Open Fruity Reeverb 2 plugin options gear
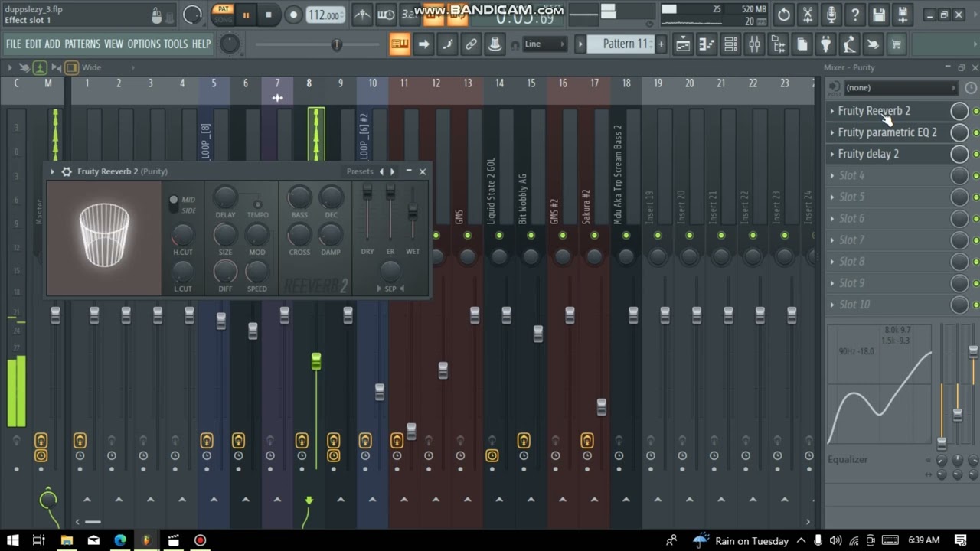The width and height of the screenshot is (980, 551). [67, 171]
